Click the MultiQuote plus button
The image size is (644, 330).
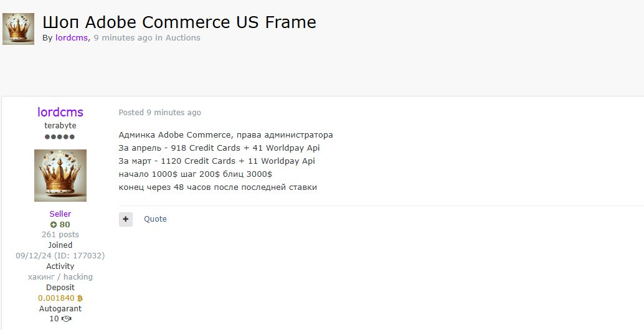[126, 219]
